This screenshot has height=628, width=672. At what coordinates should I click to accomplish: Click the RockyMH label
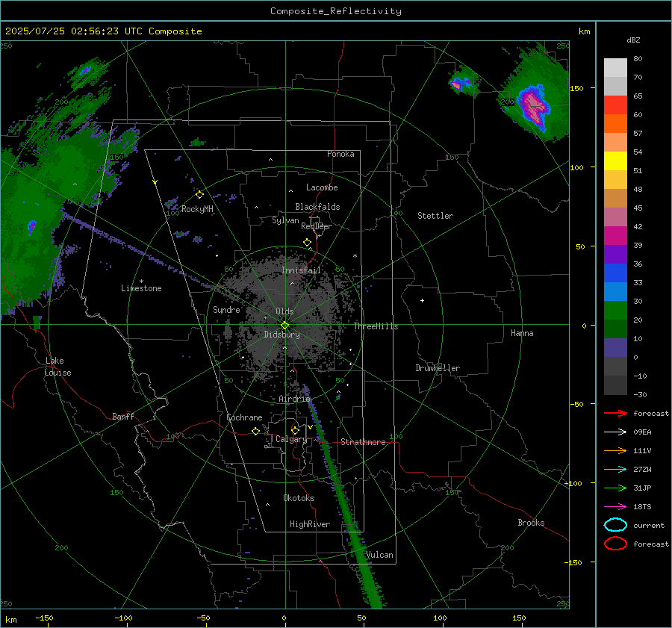197,209
